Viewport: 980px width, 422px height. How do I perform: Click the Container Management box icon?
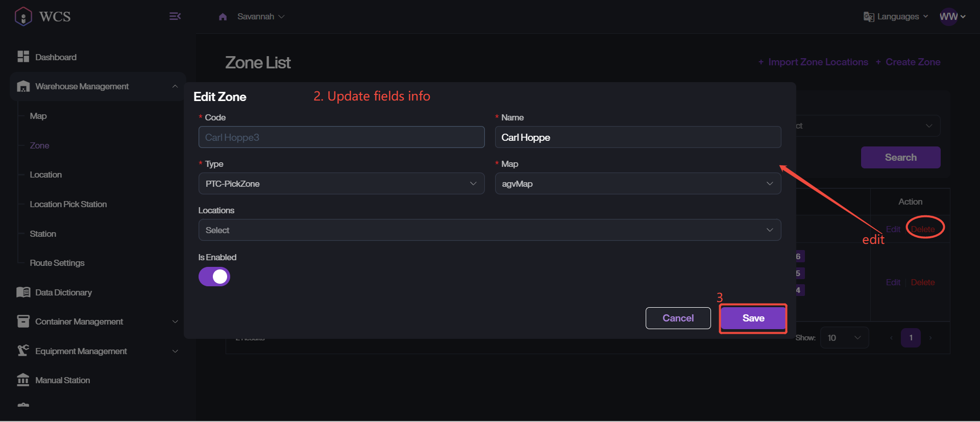[23, 321]
